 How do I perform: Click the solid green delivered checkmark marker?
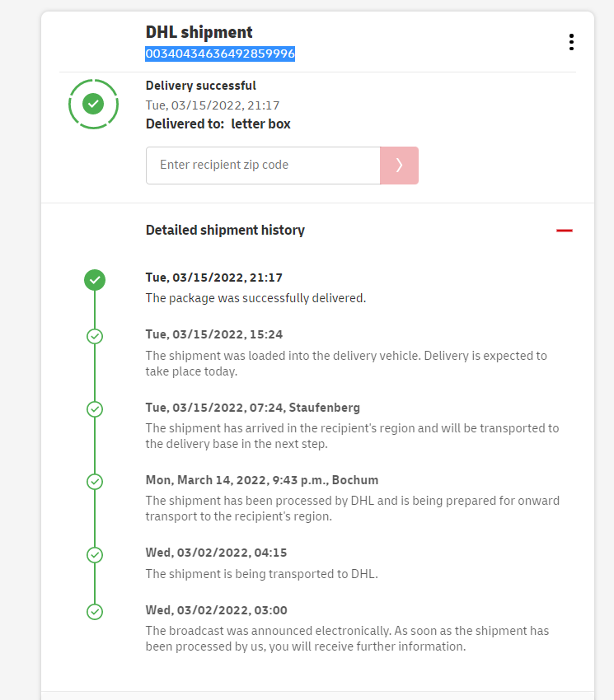click(x=95, y=280)
